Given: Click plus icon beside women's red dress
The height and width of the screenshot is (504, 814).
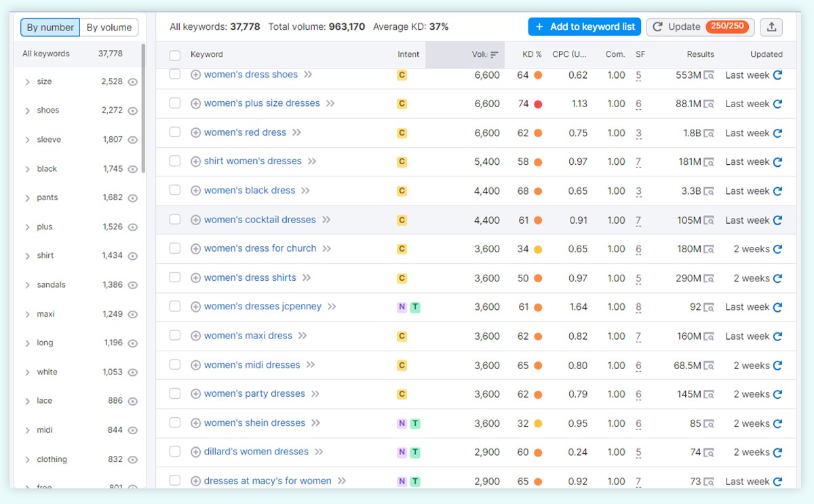Looking at the screenshot, I should pyautogui.click(x=195, y=133).
